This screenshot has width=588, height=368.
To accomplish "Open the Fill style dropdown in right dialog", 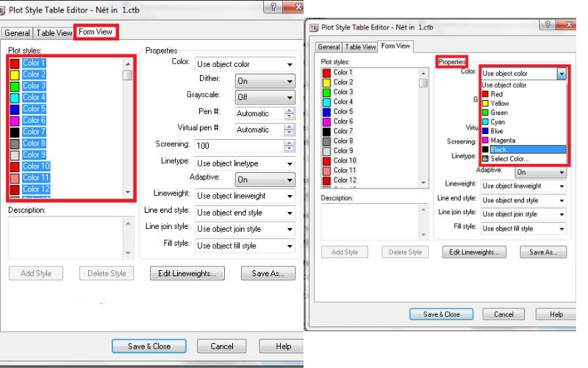I will click(523, 229).
